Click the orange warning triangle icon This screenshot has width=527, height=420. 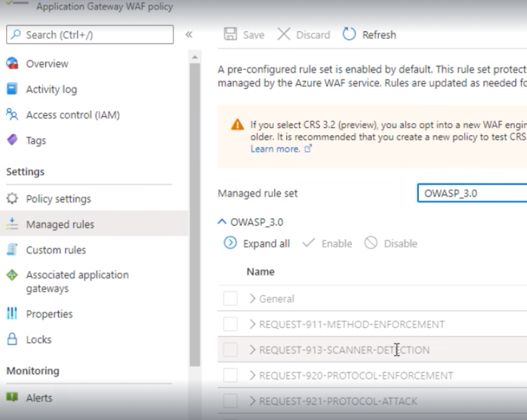[x=238, y=125]
